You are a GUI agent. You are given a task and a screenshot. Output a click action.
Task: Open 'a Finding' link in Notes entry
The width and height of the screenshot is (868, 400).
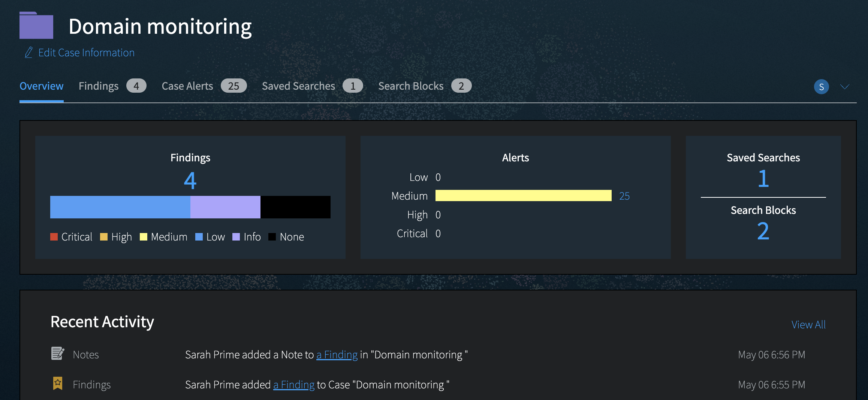coord(337,355)
